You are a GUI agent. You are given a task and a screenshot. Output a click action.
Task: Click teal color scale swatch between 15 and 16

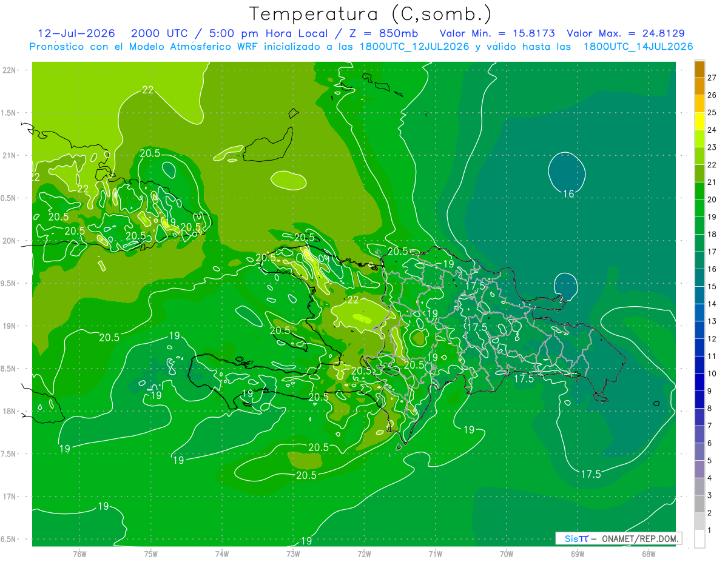(699, 278)
